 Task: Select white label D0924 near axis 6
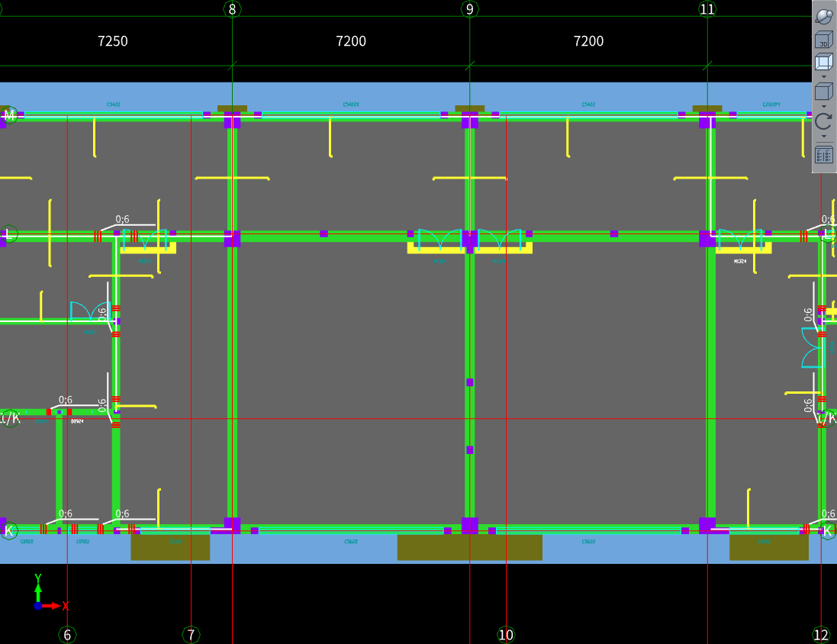click(x=77, y=421)
